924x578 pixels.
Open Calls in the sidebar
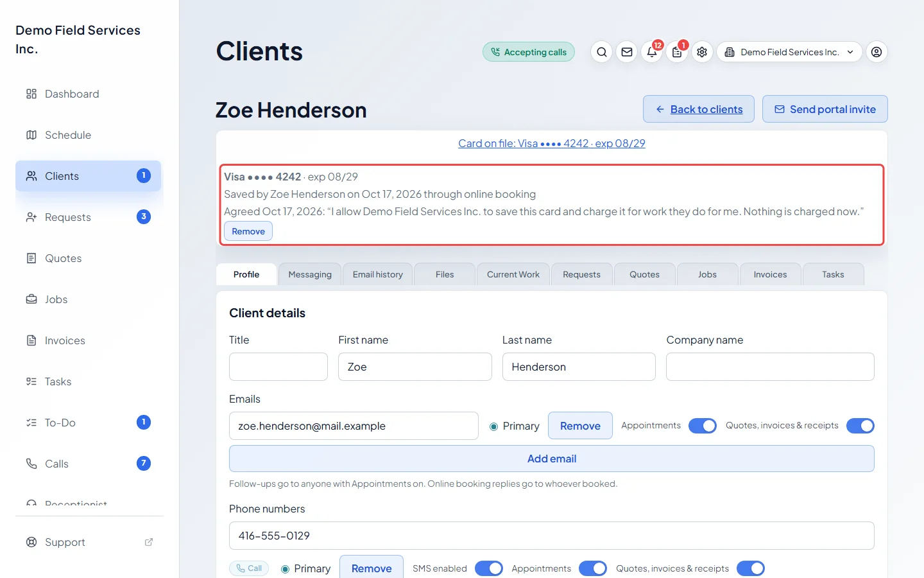tap(89, 464)
